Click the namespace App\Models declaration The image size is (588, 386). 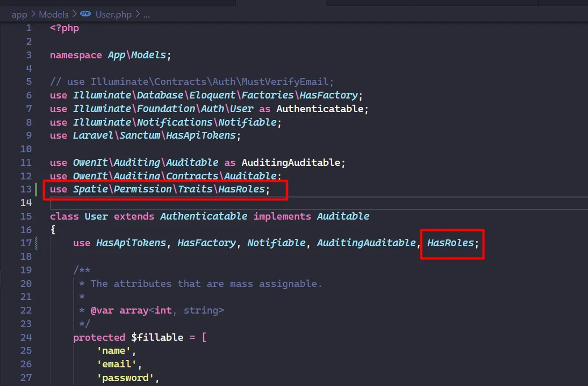110,55
